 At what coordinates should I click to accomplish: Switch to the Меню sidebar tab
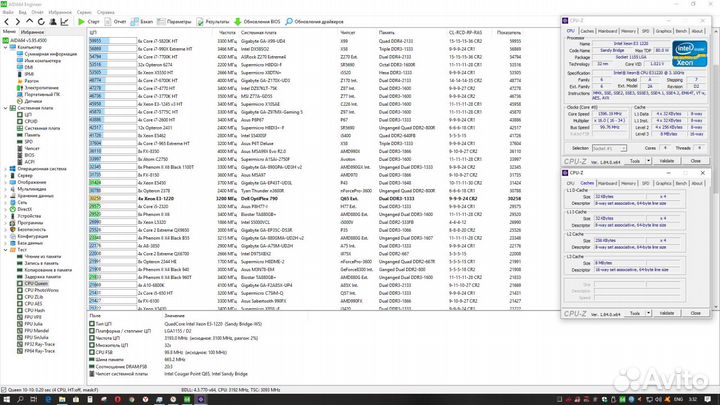(9, 32)
